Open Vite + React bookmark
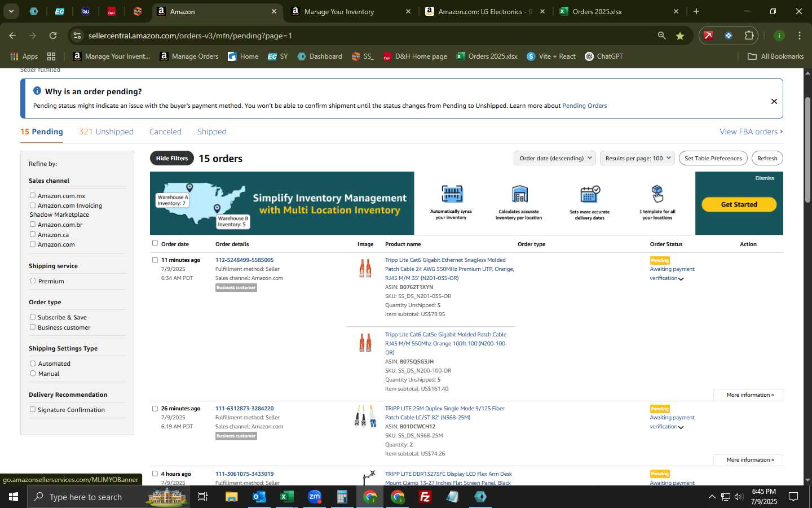 point(551,56)
